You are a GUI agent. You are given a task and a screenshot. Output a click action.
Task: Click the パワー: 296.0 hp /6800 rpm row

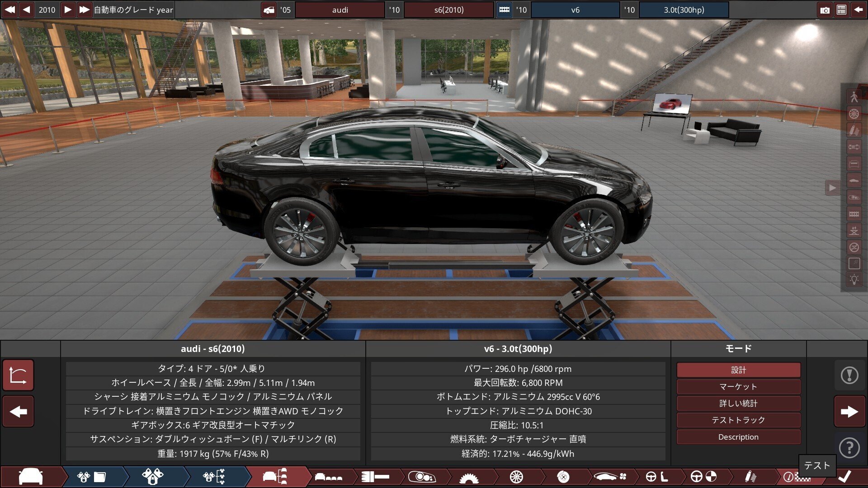[x=518, y=369]
